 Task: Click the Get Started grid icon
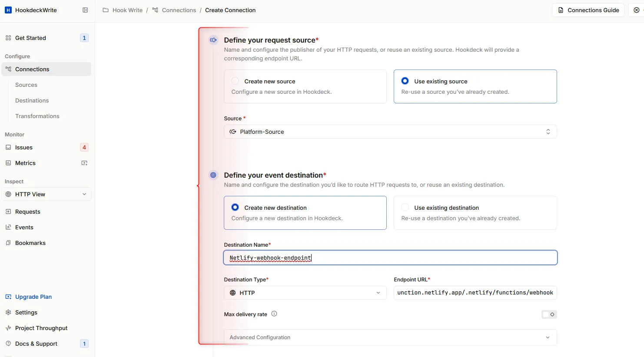click(8, 38)
